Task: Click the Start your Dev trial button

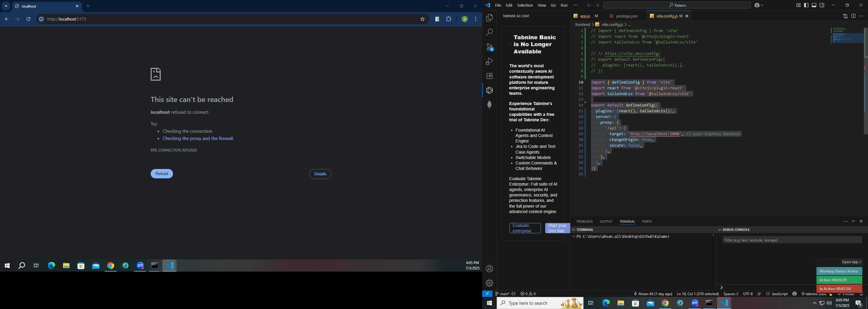Action: coord(557,228)
